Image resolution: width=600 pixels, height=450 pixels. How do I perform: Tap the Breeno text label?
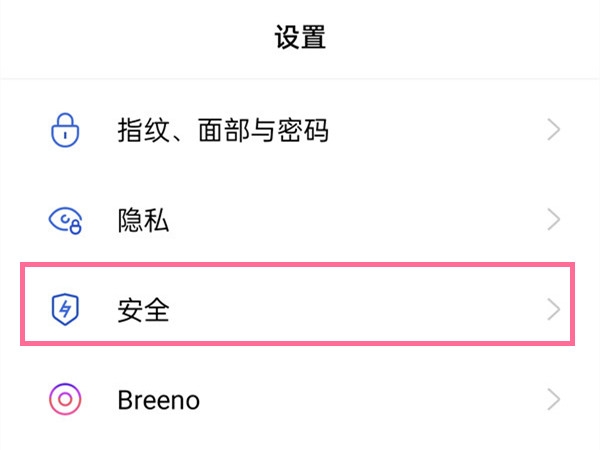158,400
